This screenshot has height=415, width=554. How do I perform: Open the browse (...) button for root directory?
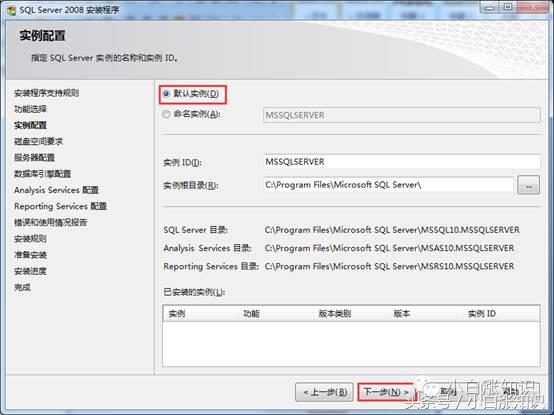(528, 185)
